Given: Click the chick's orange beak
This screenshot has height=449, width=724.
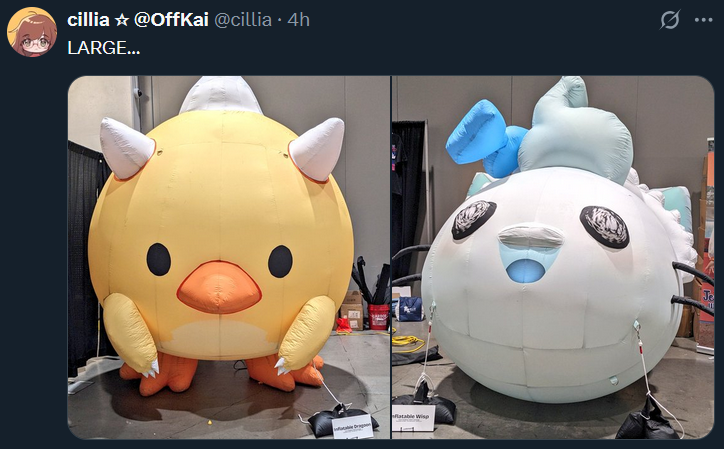Looking at the screenshot, I should coord(219,287).
